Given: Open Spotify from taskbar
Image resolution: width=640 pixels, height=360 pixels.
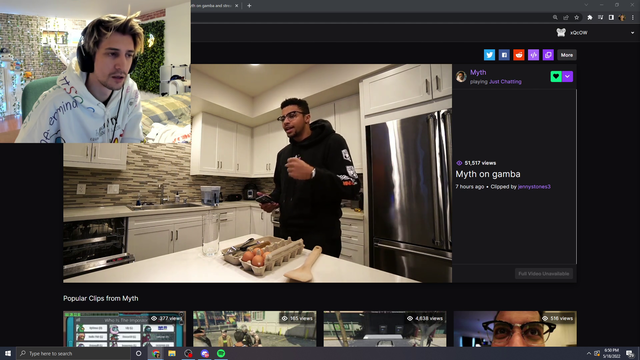Looking at the screenshot, I should (221, 353).
